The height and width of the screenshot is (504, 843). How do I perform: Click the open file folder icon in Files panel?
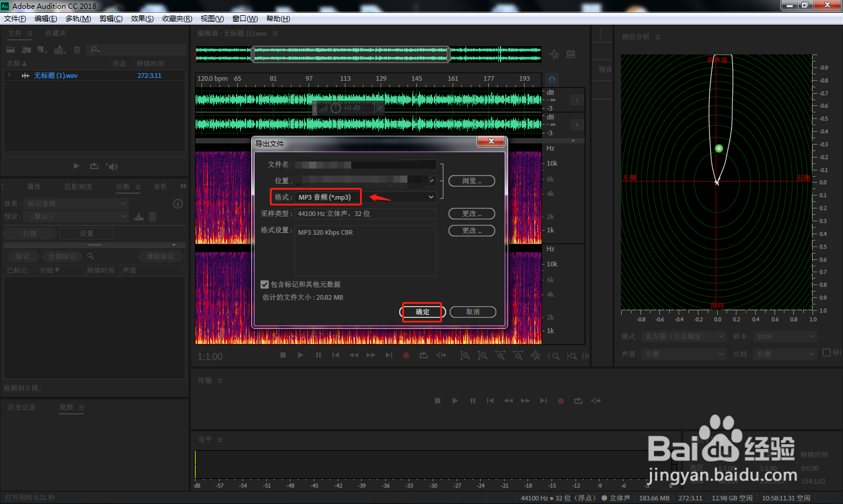(11, 50)
